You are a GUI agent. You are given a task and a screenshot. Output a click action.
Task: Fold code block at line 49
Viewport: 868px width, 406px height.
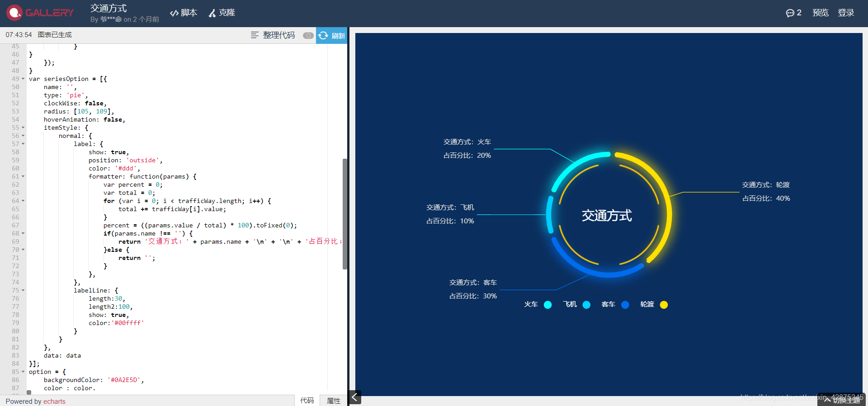[23, 79]
